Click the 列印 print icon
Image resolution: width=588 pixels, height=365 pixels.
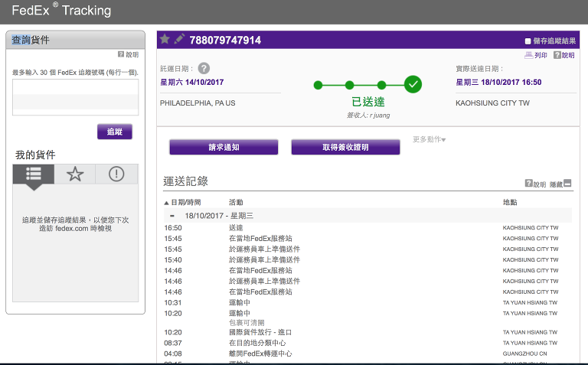(536, 55)
